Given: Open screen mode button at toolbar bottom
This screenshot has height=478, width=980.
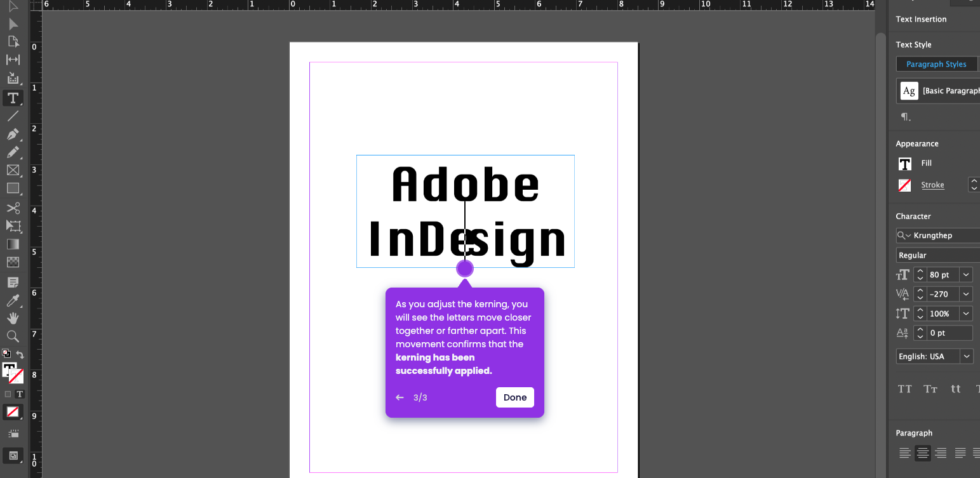Looking at the screenshot, I should [13, 455].
